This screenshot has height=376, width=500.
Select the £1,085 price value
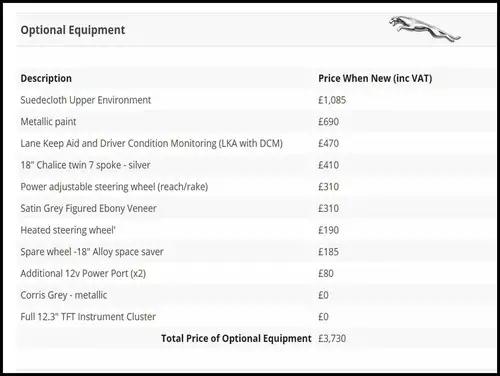[332, 100]
